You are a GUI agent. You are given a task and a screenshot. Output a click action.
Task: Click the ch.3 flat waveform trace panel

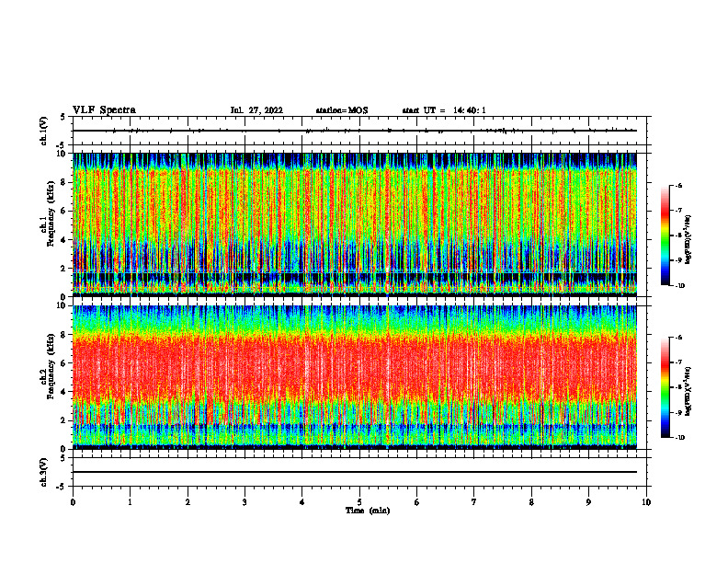pyautogui.click(x=359, y=472)
